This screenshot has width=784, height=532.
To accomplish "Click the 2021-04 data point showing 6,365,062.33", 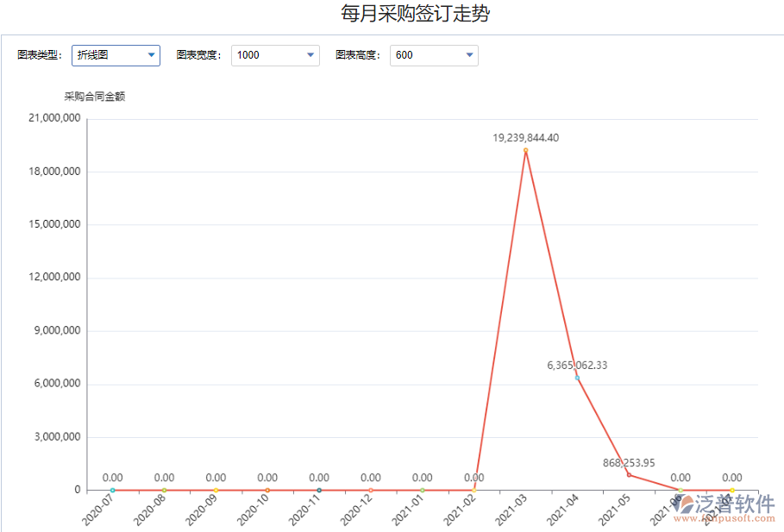I will click(575, 376).
